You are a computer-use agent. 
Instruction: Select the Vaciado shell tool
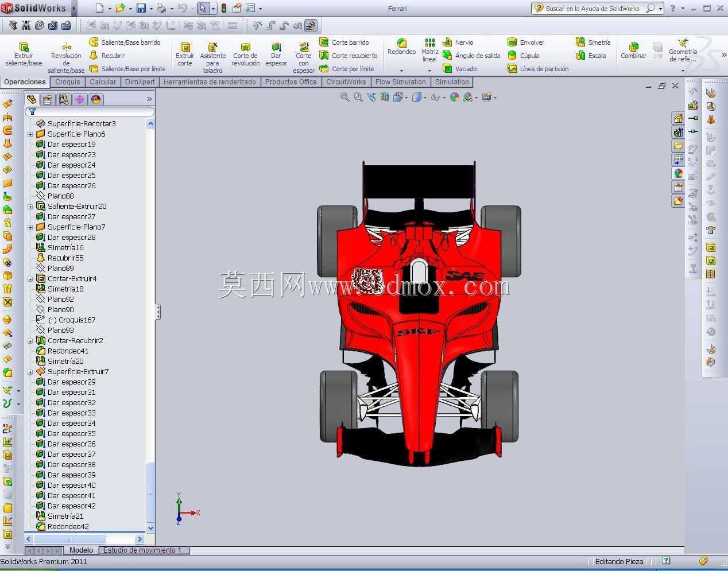[x=459, y=69]
